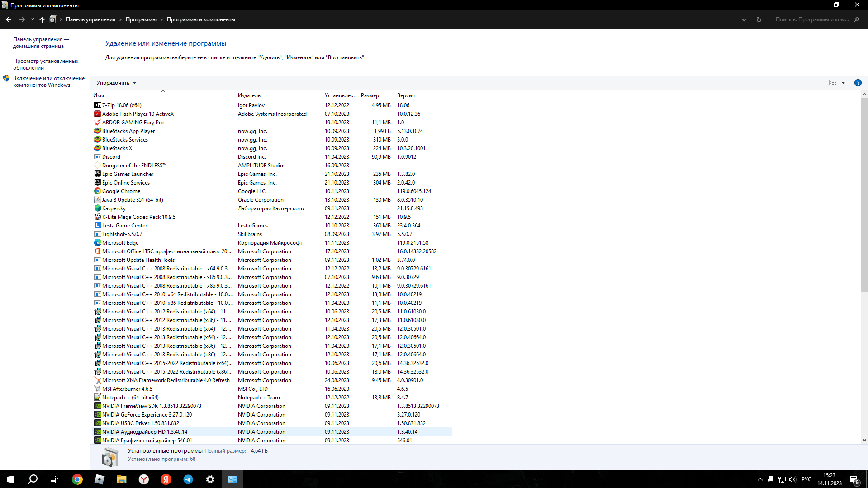Refresh the Programs and Features address bar
This screenshot has width=868, height=488.
point(759,19)
